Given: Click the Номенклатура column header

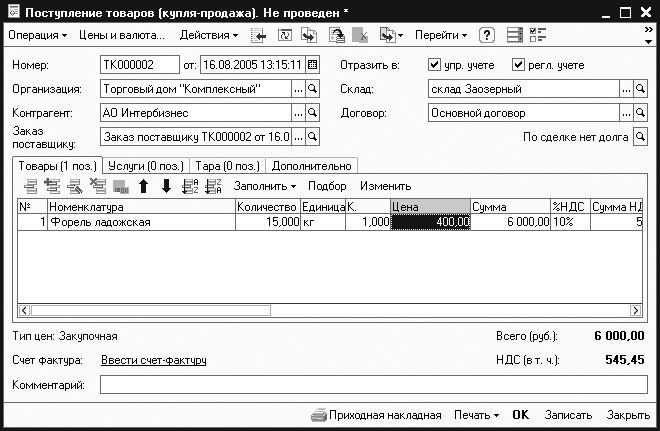Looking at the screenshot, I should (x=141, y=207).
